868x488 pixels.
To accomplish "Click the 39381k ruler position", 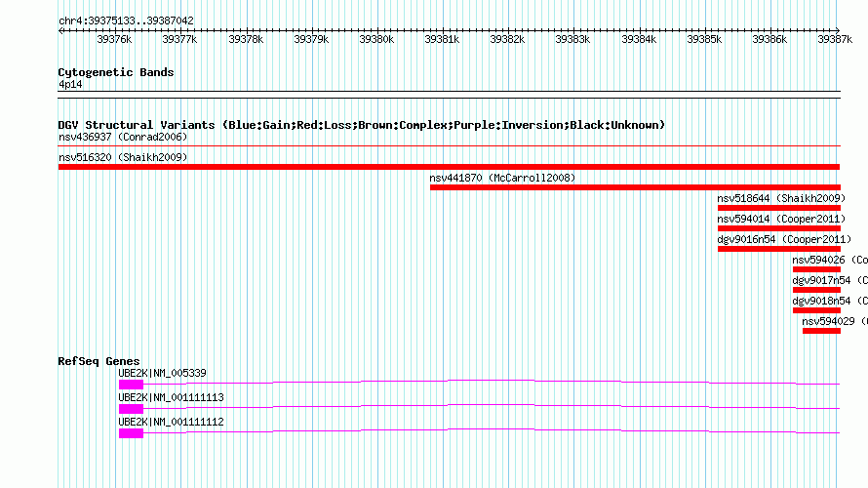I will (x=442, y=39).
